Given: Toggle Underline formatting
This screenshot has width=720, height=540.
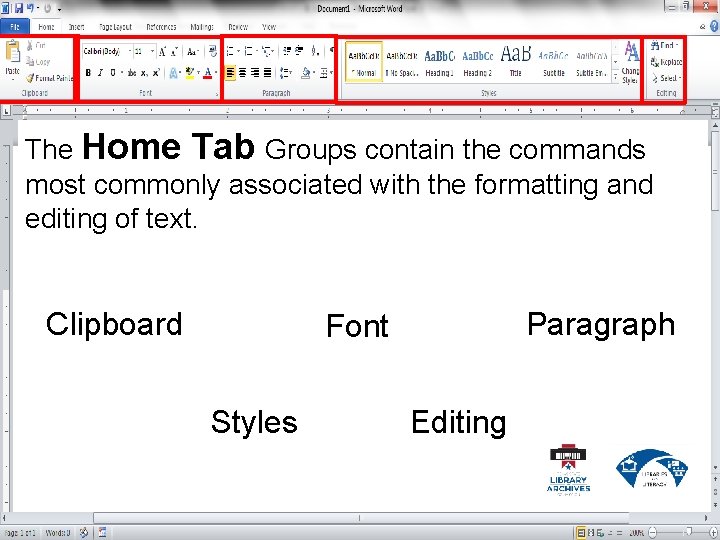Looking at the screenshot, I should click(x=112, y=73).
